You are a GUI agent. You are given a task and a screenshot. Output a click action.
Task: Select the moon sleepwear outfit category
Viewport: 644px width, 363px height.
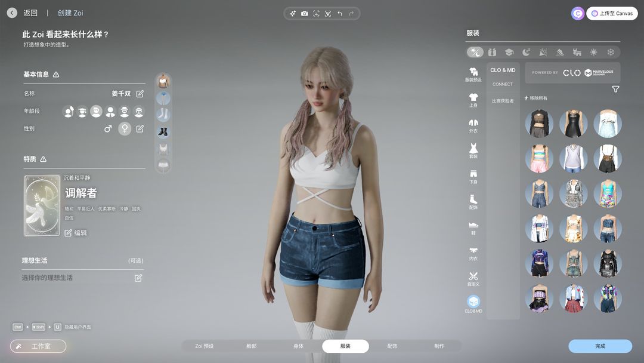coord(526,52)
